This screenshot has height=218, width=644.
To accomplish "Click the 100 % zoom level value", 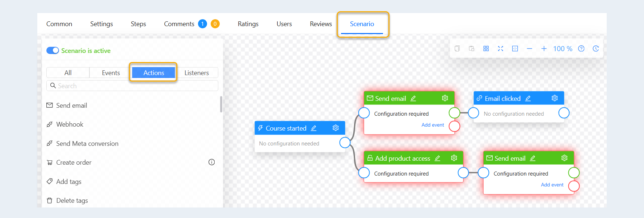I will 563,49.
